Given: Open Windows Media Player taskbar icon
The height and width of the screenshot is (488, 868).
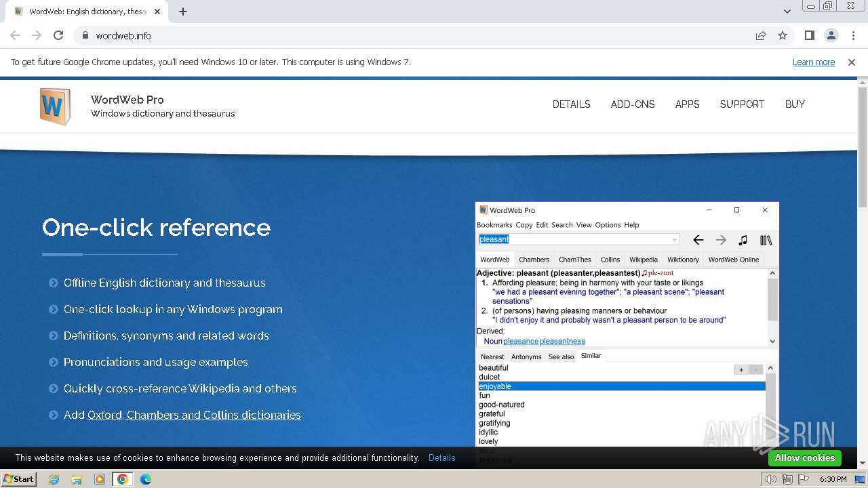Looking at the screenshot, I should point(100,479).
